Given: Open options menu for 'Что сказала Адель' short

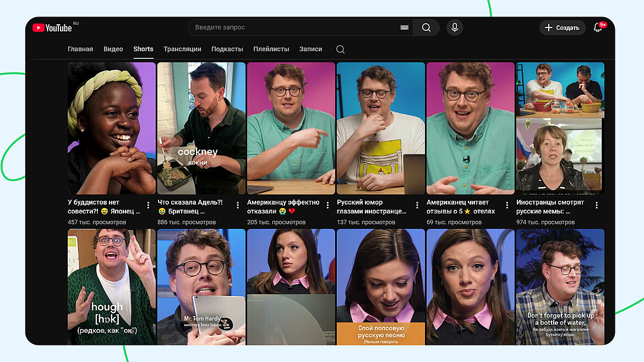Looking at the screenshot, I should coord(238,205).
